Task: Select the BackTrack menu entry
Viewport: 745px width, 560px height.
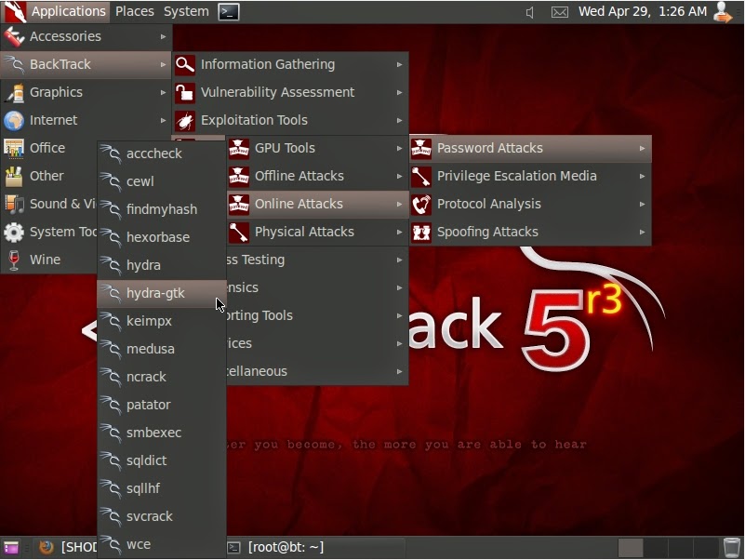Action: point(86,64)
